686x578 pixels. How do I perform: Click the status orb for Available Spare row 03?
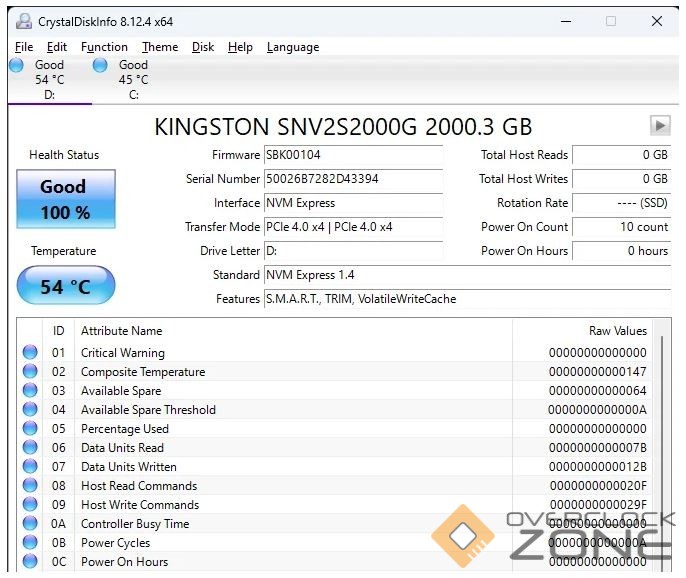[x=30, y=390]
